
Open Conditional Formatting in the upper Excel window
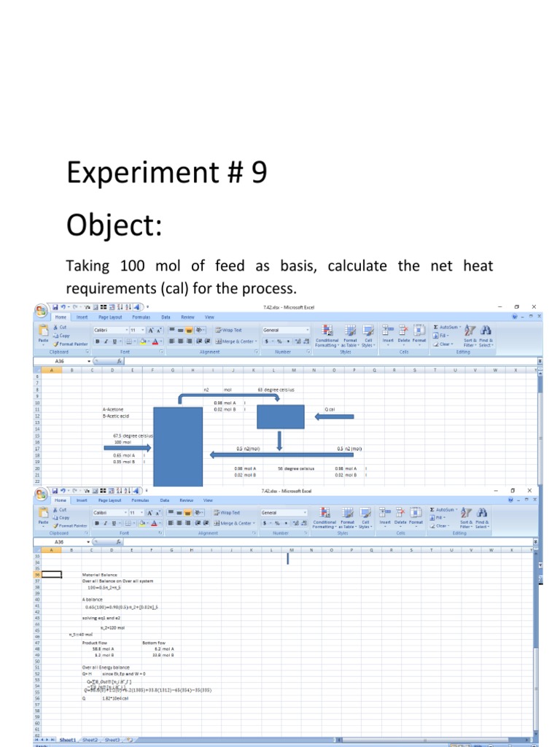coord(327,336)
